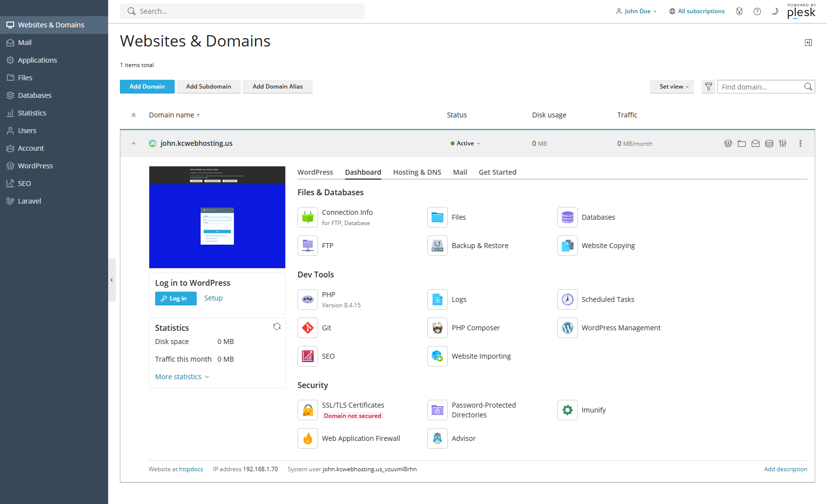
Task: Open the help question mark menu
Action: [x=757, y=11]
